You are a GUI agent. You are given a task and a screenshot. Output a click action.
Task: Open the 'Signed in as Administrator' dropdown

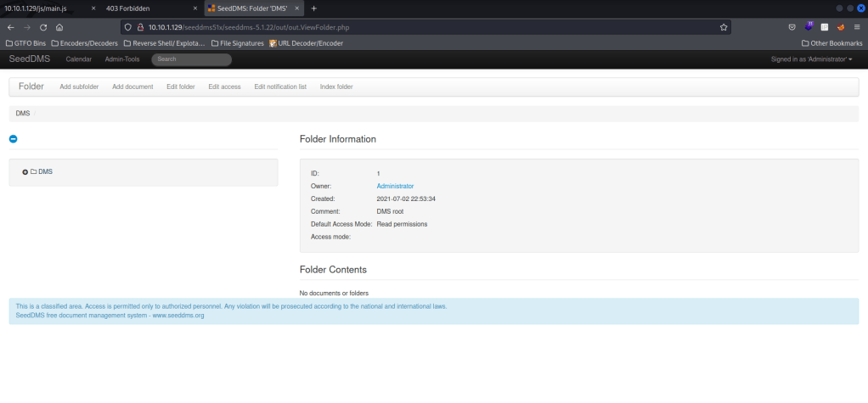811,59
